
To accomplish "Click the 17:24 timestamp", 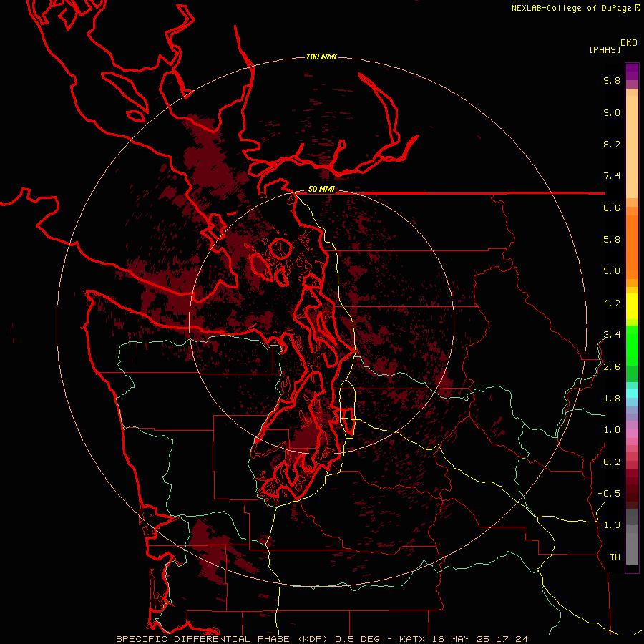I will pos(512,639).
